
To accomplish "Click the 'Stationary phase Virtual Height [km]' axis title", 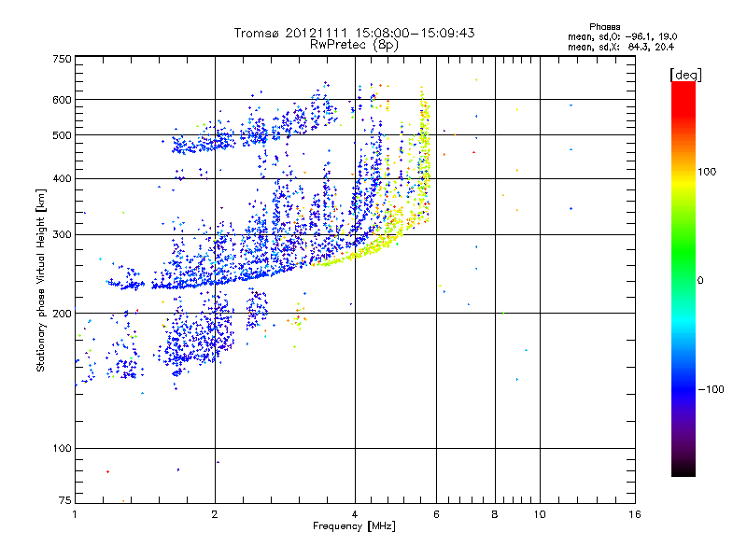I will point(40,280).
